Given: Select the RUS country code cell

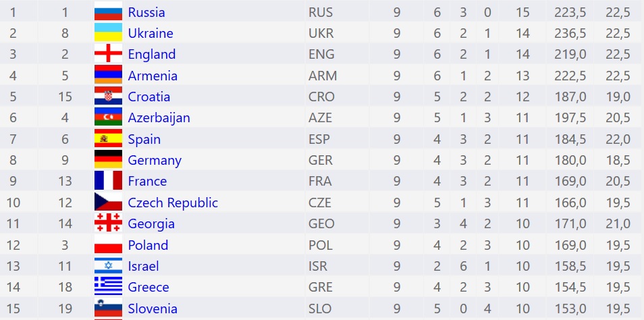Looking at the screenshot, I should click(321, 12).
